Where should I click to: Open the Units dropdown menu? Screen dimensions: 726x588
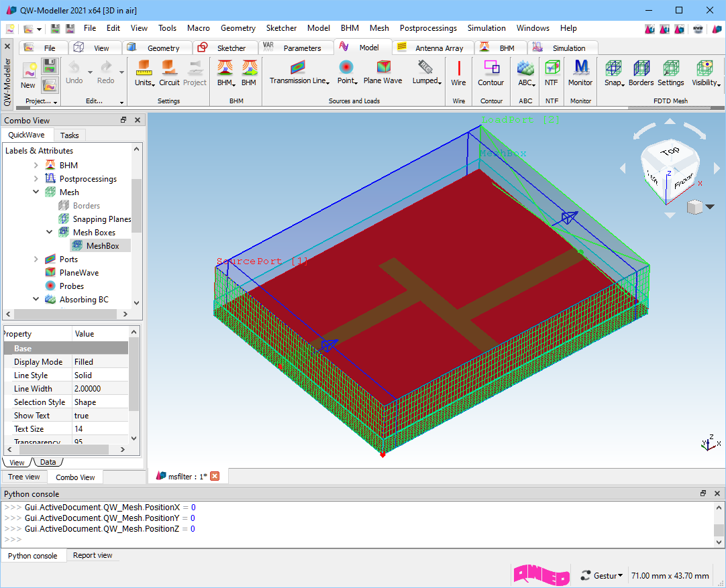(x=144, y=82)
